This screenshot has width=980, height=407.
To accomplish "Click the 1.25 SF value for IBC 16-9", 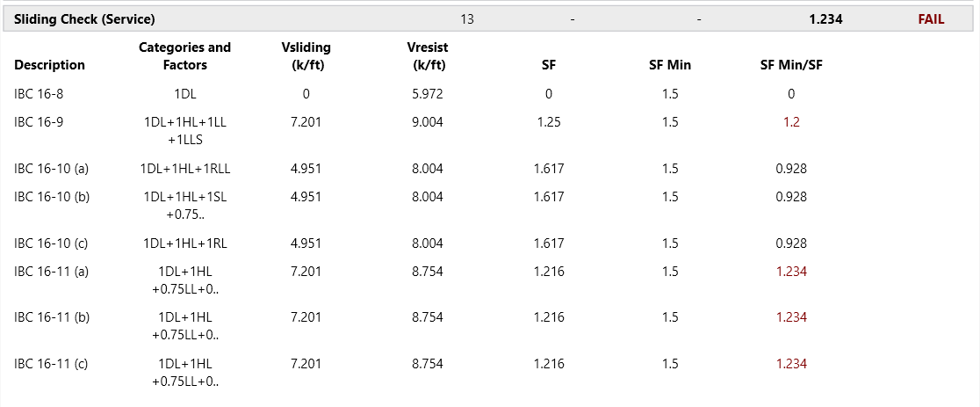I will [549, 122].
